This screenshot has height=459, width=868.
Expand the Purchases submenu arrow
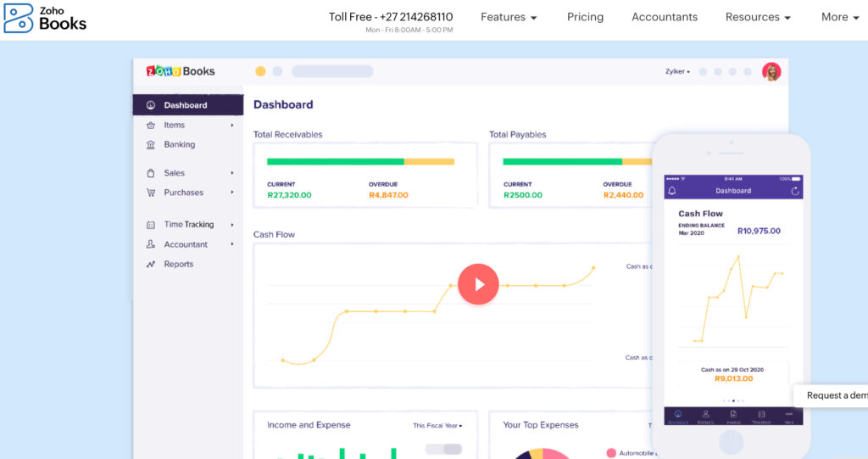[232, 193]
